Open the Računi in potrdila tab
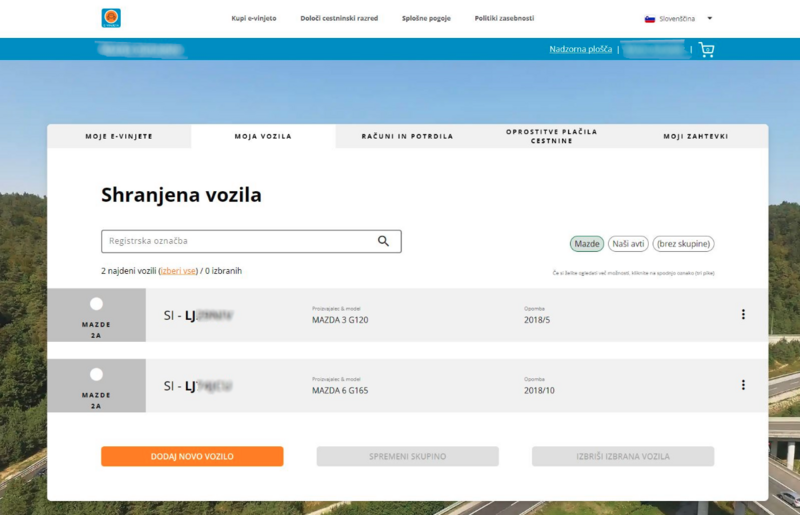Image resolution: width=800 pixels, height=515 pixels. coord(407,136)
